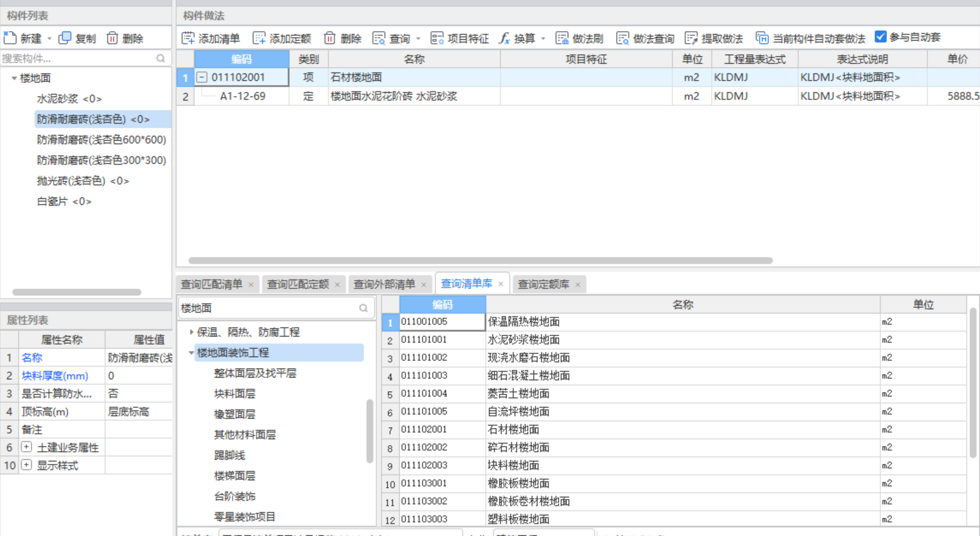This screenshot has width=980, height=536.
Task: Select 楼梯面层 category
Action: tap(234, 476)
